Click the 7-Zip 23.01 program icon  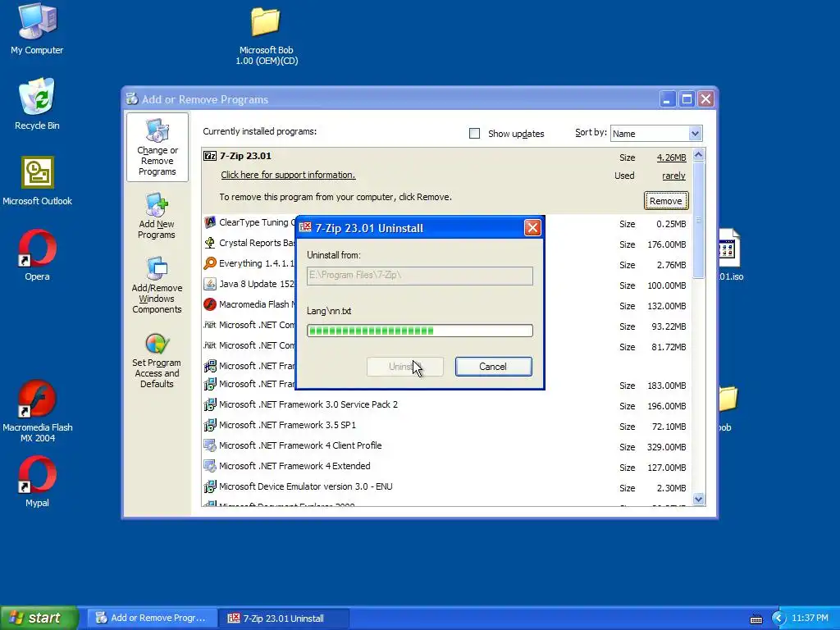(210, 156)
